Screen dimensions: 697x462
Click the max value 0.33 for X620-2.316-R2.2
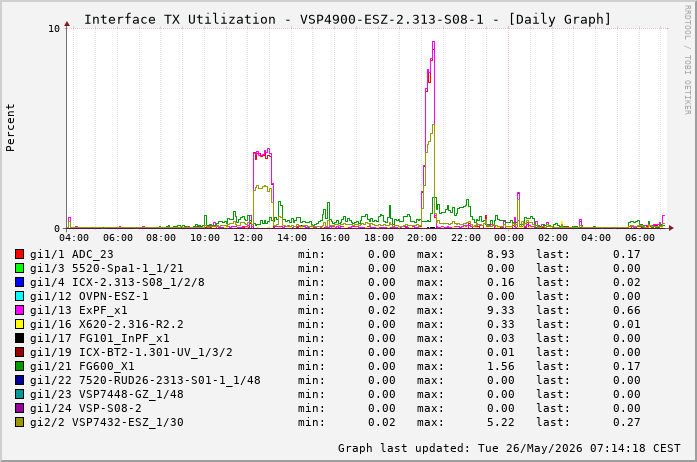501,324
